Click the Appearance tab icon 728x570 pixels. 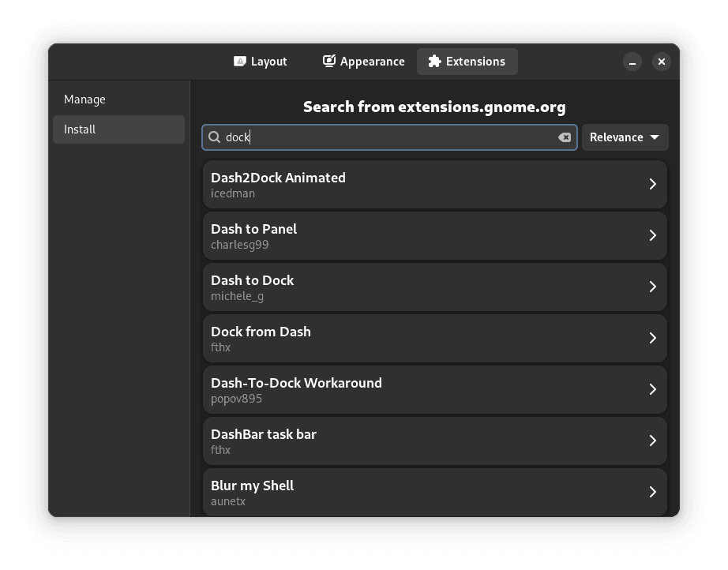click(329, 62)
